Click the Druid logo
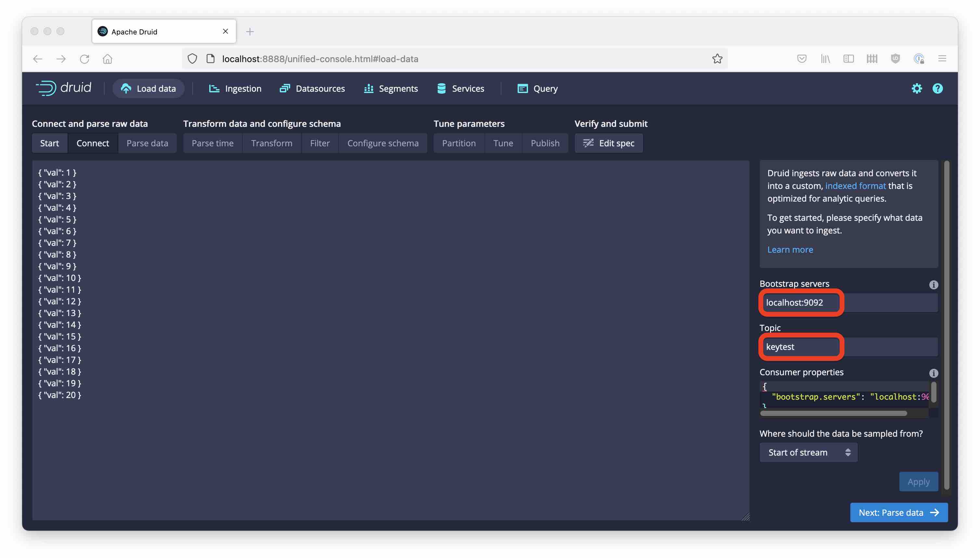Screen dimensions: 980x558 click(x=64, y=88)
